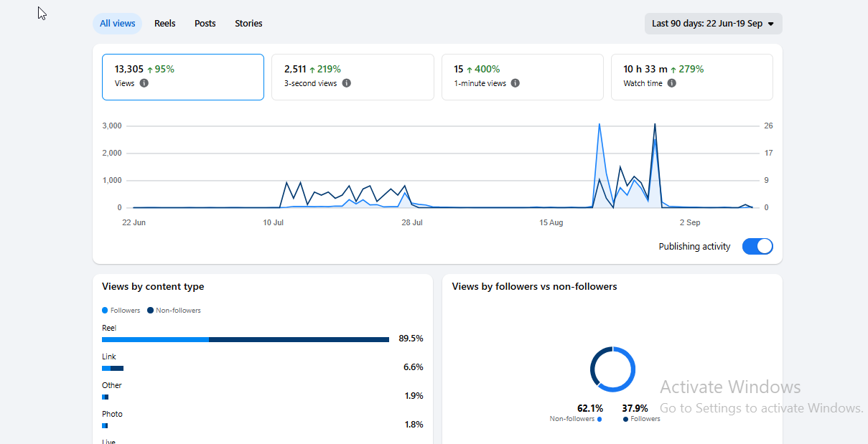
Task: Click the Watch time info icon
Action: tap(671, 83)
